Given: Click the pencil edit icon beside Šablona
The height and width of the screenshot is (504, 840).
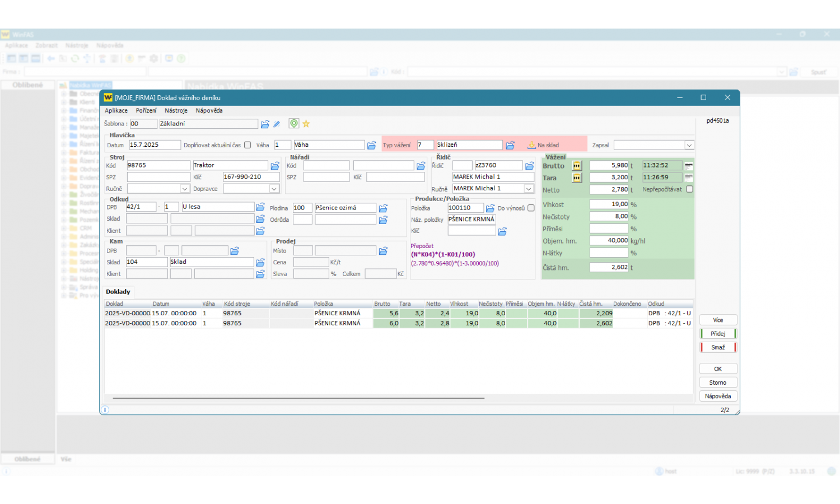Looking at the screenshot, I should click(x=277, y=124).
